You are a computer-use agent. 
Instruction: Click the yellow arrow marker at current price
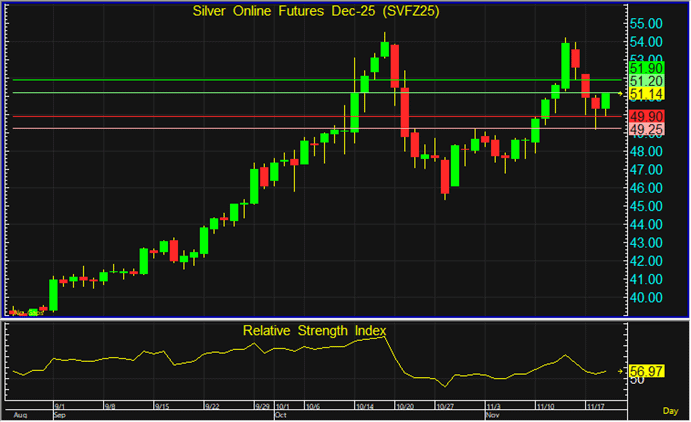[x=621, y=94]
